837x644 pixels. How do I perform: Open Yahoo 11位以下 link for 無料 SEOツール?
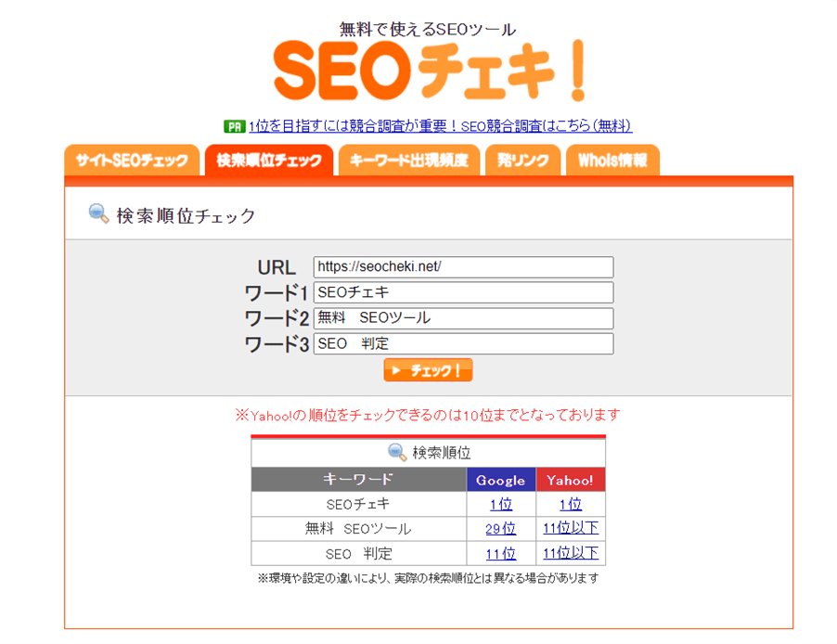[571, 528]
